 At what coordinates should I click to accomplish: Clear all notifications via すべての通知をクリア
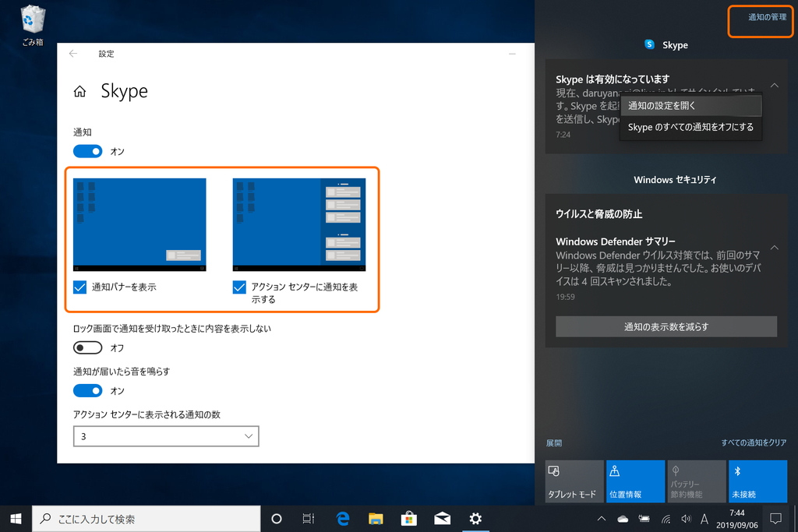click(754, 442)
